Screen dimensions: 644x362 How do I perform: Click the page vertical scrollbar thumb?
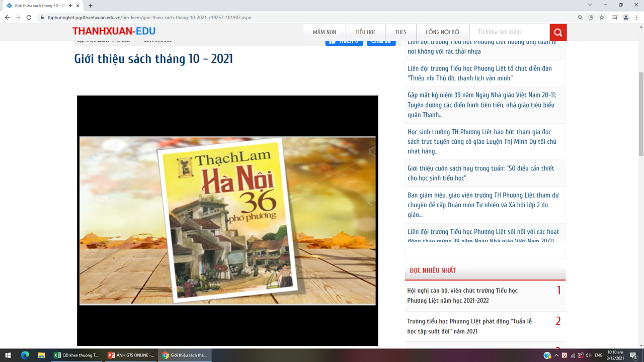[641, 114]
